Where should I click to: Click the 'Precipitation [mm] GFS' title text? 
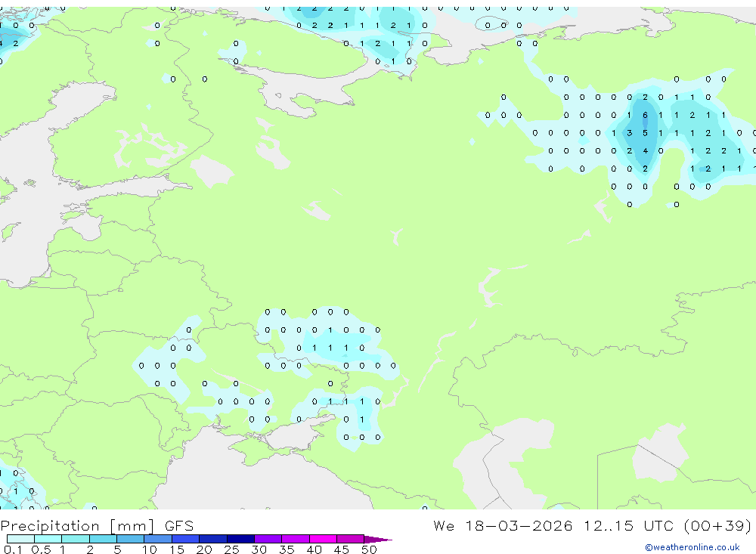point(97,526)
